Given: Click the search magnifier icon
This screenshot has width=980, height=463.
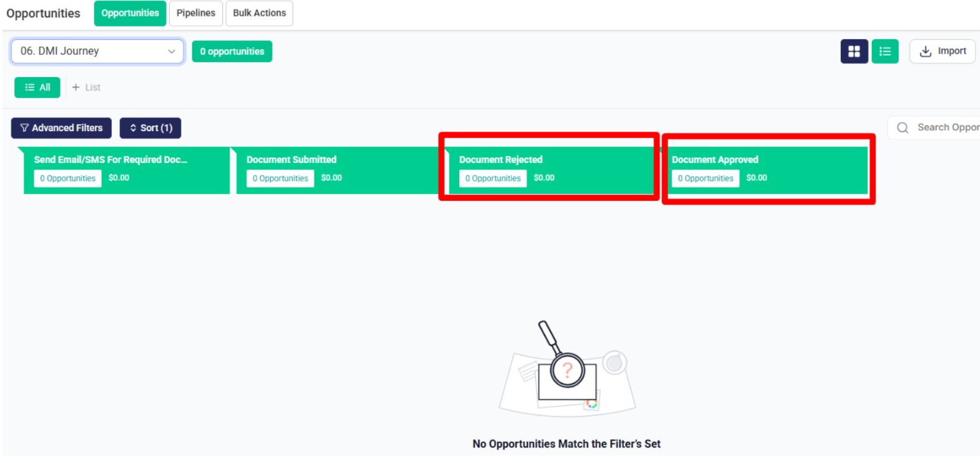Looking at the screenshot, I should coord(903,127).
